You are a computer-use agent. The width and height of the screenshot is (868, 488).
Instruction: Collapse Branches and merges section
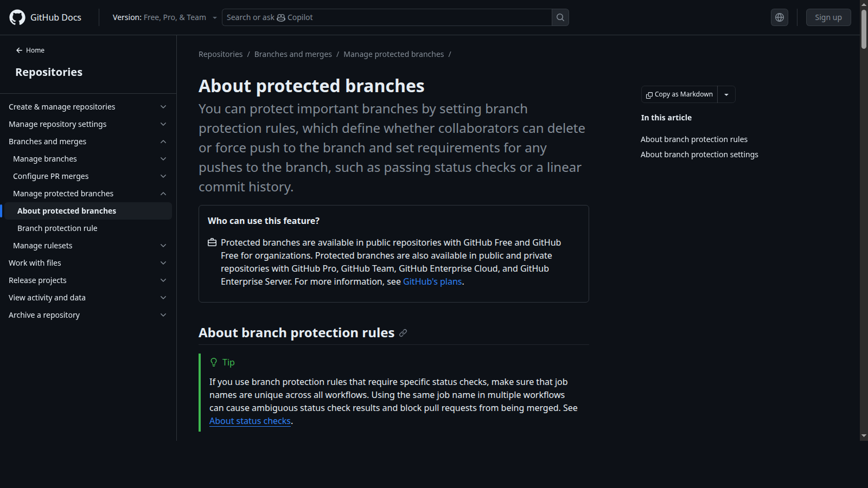(163, 142)
